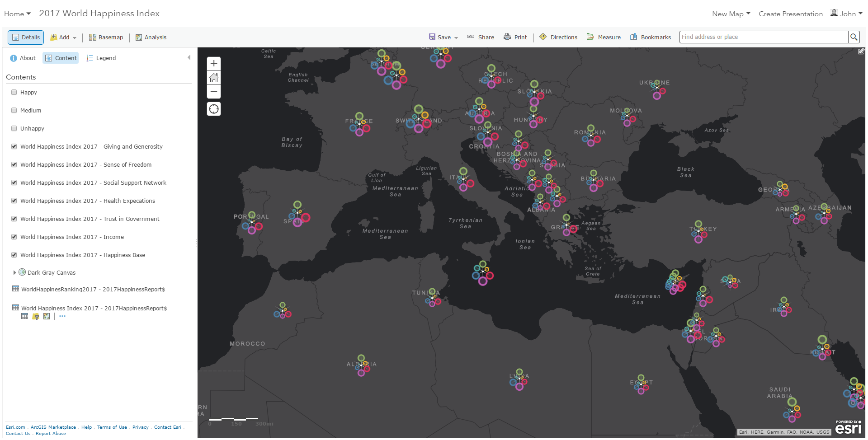Open the Esri.com link

[15, 427]
